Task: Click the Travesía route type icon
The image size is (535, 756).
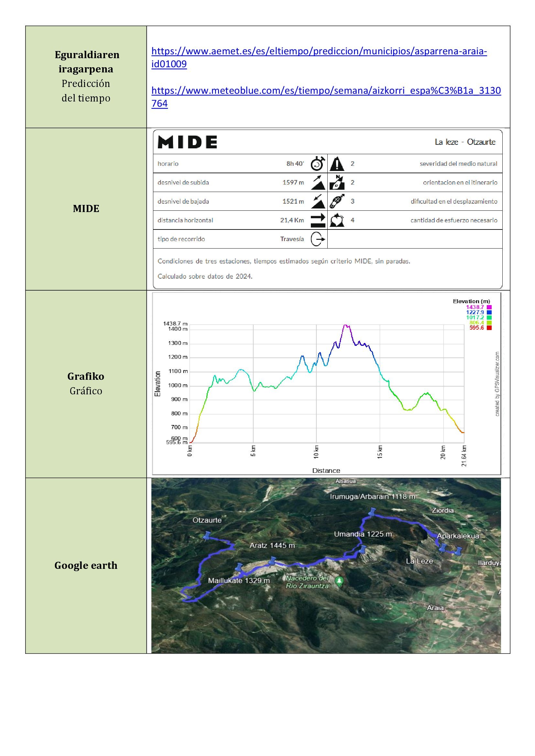Action: coord(318,239)
